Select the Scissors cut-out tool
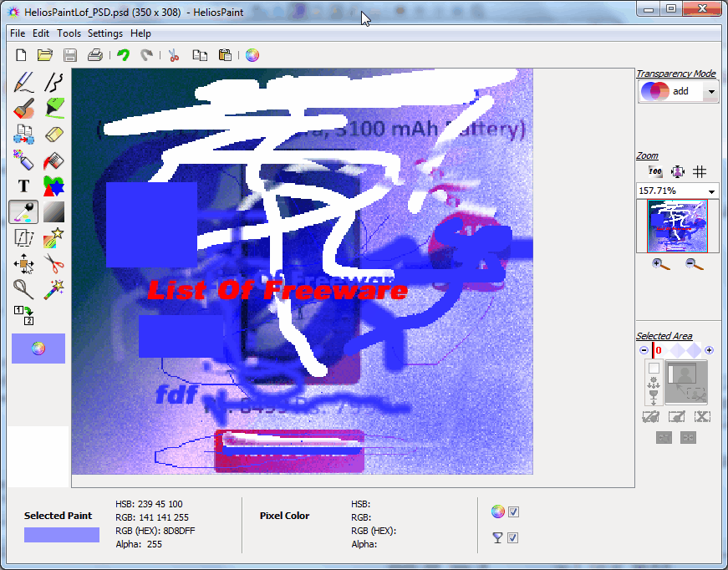Image resolution: width=728 pixels, height=570 pixels. click(x=53, y=264)
